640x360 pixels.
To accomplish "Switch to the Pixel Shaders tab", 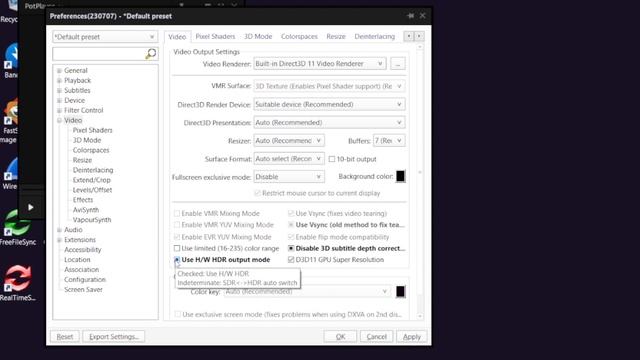I will [x=215, y=36].
